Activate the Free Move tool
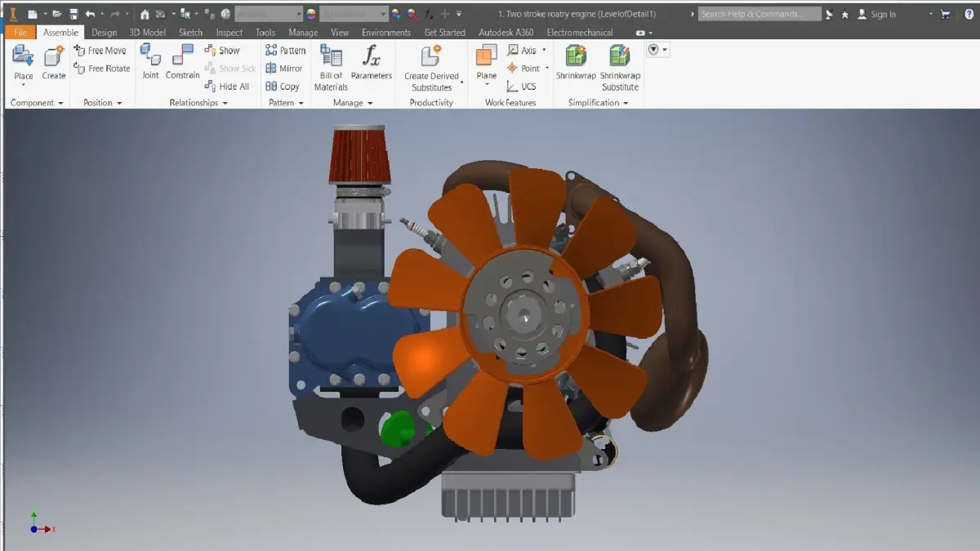 point(100,51)
